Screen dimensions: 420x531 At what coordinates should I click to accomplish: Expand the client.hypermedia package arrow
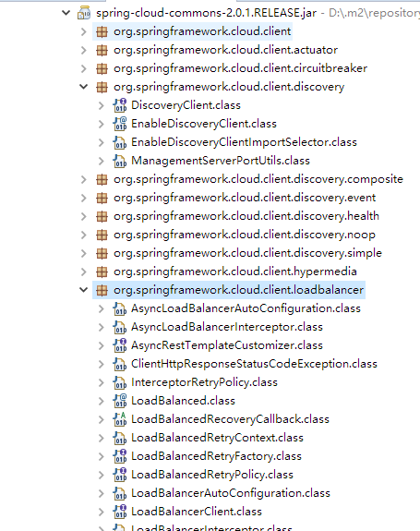click(x=84, y=272)
